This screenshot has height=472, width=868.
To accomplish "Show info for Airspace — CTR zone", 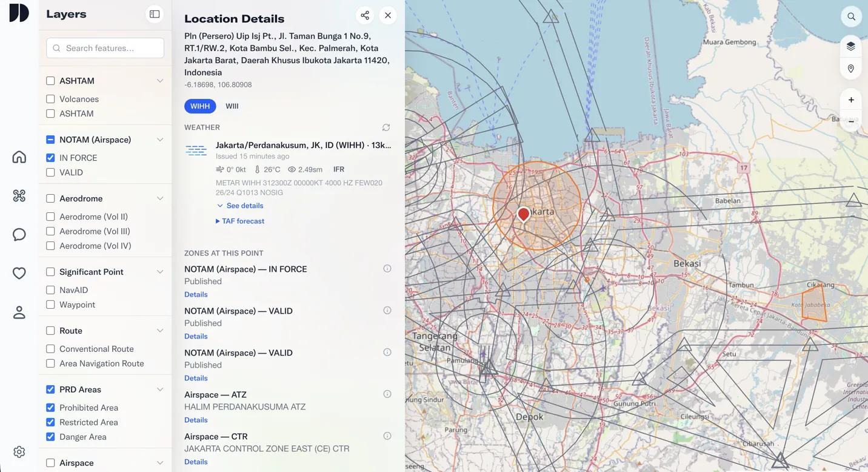I will pos(387,436).
